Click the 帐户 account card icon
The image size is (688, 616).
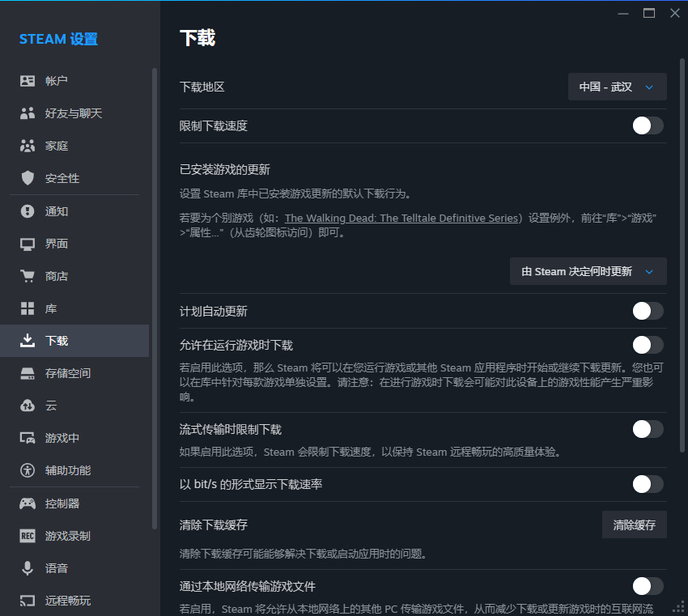click(28, 81)
